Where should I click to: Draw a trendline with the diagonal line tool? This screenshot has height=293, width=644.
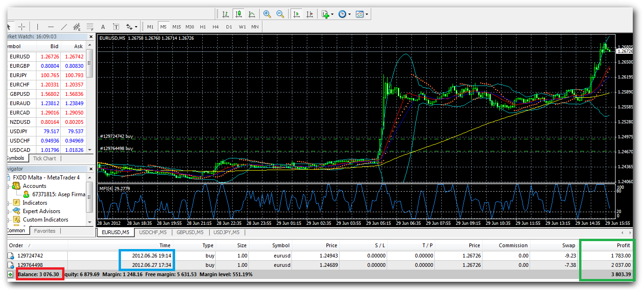click(64, 27)
